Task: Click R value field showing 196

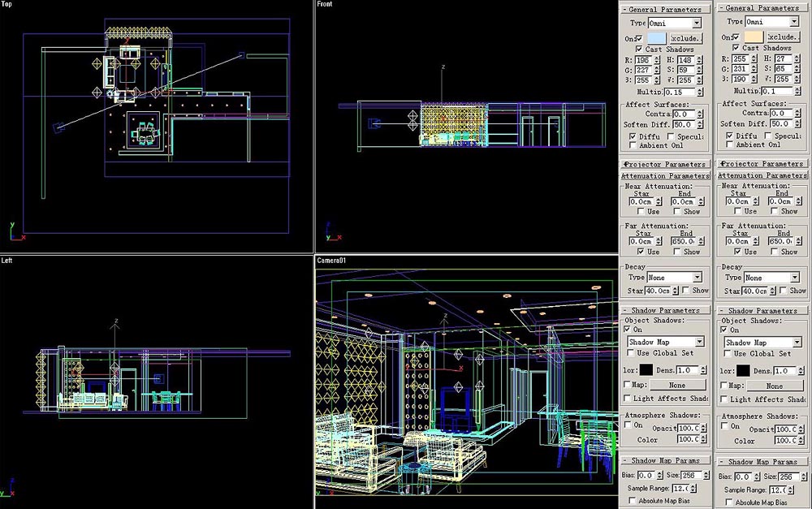Action: 643,60
